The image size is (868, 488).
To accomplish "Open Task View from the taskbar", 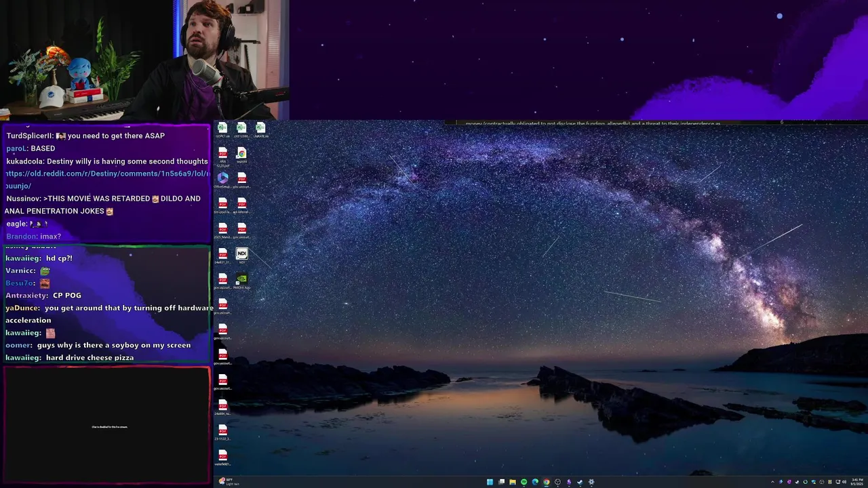I will tap(501, 482).
